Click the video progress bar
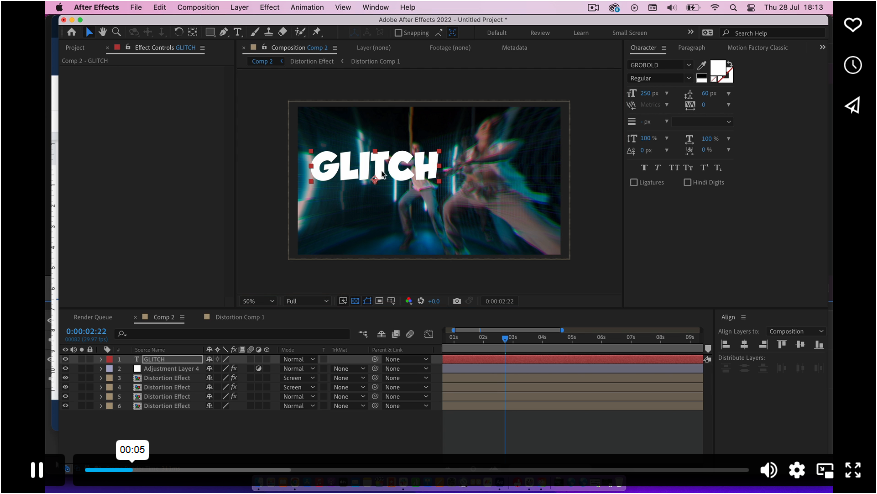The width and height of the screenshot is (877, 494). click(x=417, y=470)
